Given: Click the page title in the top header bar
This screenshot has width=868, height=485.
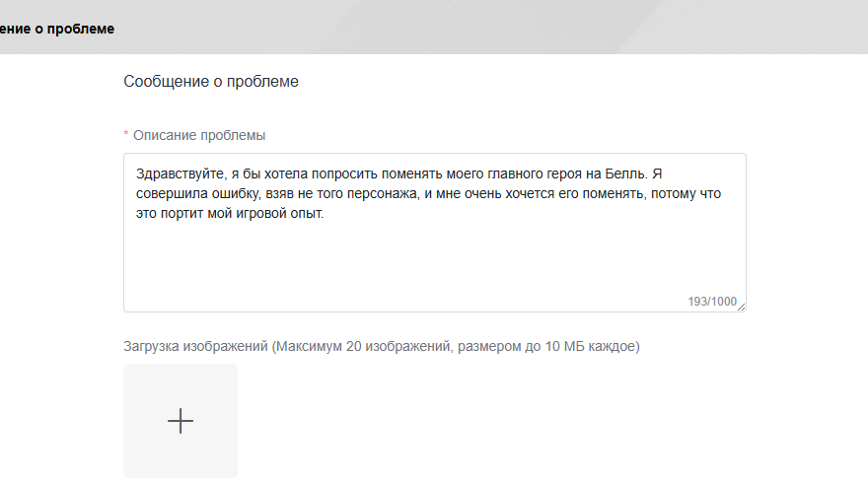Looking at the screenshot, I should tap(57, 29).
